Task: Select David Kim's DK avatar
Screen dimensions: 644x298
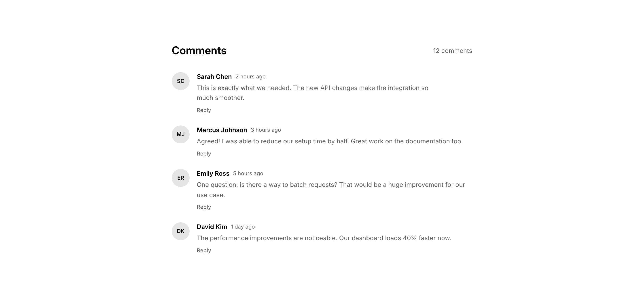Action: [x=180, y=231]
